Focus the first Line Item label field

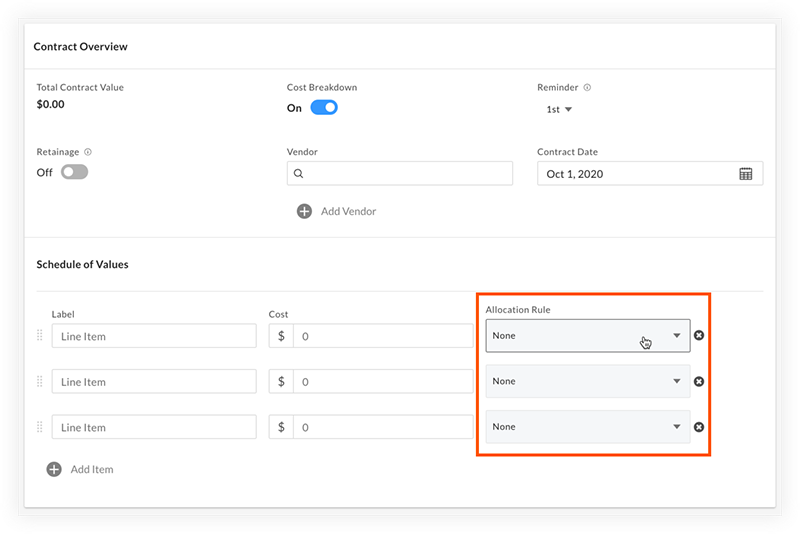coord(154,336)
